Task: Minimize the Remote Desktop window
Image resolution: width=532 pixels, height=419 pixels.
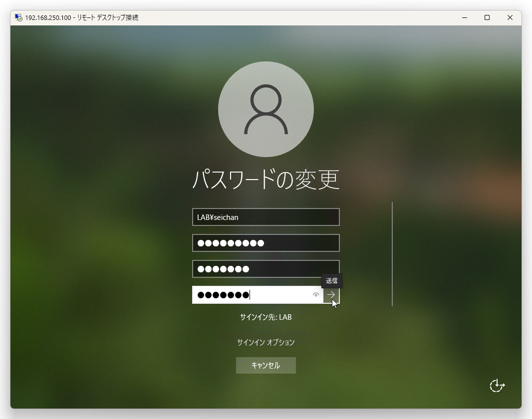Action: [x=465, y=17]
